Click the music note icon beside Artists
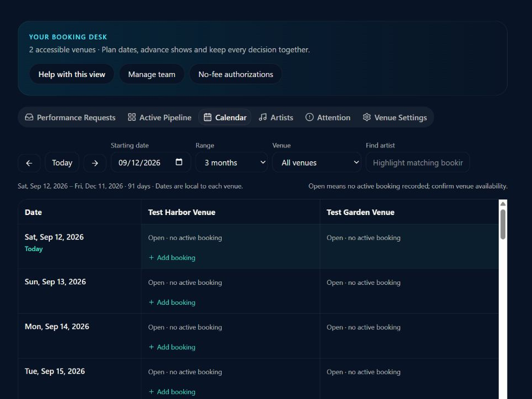 263,117
